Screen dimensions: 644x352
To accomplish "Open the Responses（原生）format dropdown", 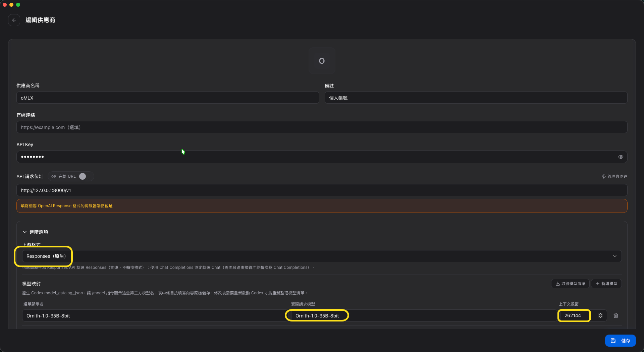I will [x=322, y=256].
